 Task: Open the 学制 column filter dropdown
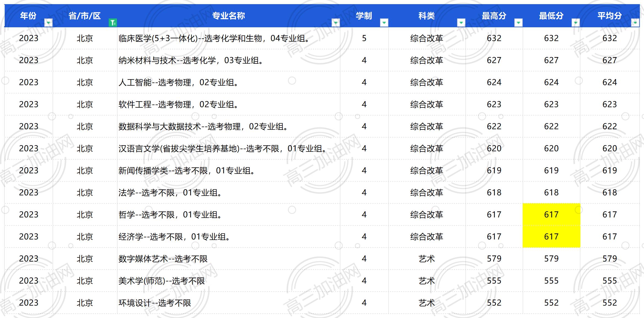pos(384,23)
